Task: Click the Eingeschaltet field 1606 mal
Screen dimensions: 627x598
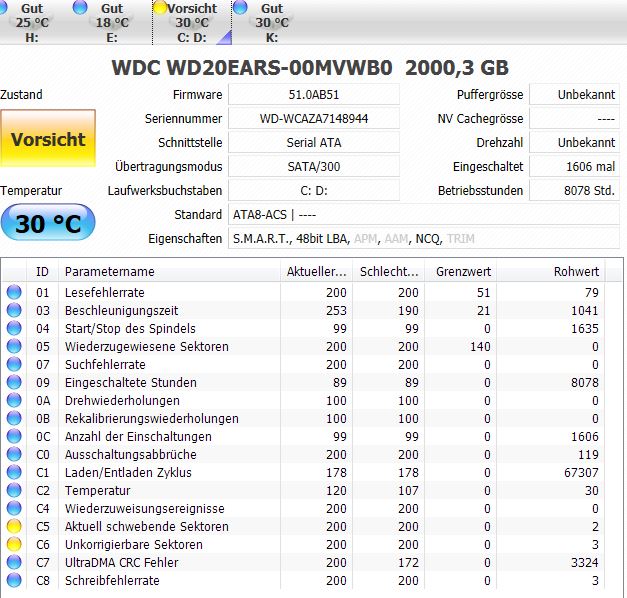Action: 575,166
